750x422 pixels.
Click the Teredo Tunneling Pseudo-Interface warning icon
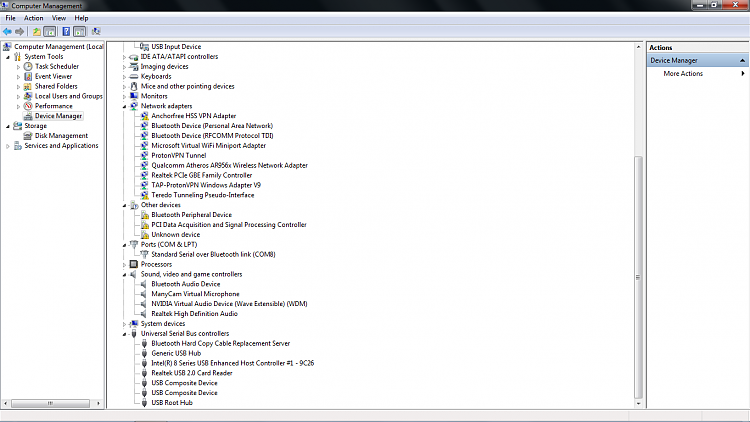pyautogui.click(x=144, y=195)
